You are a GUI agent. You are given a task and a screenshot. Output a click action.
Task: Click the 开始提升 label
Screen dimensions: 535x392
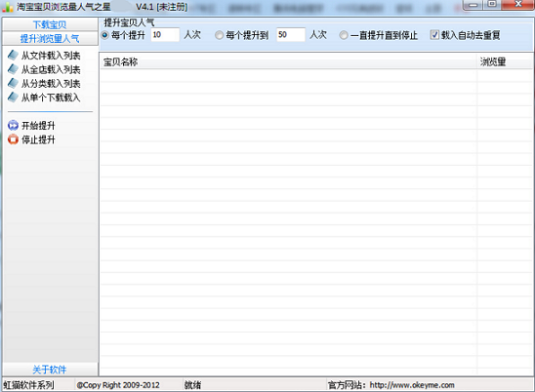(38, 126)
